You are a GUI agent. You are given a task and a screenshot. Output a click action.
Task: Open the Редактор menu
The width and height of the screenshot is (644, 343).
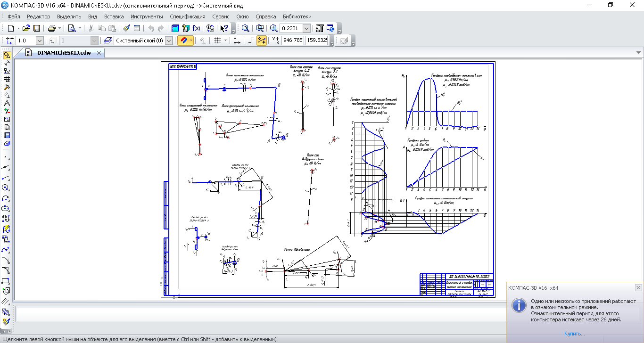[x=38, y=16]
